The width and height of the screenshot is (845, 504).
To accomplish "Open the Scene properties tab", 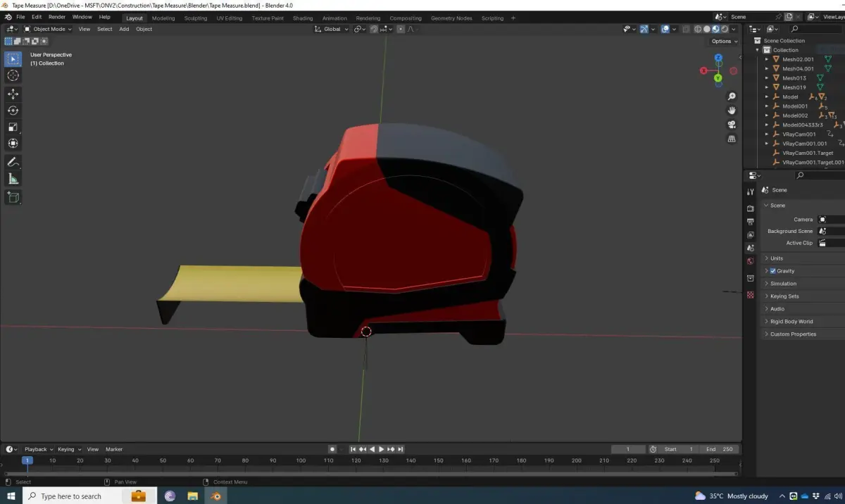I will coord(750,248).
